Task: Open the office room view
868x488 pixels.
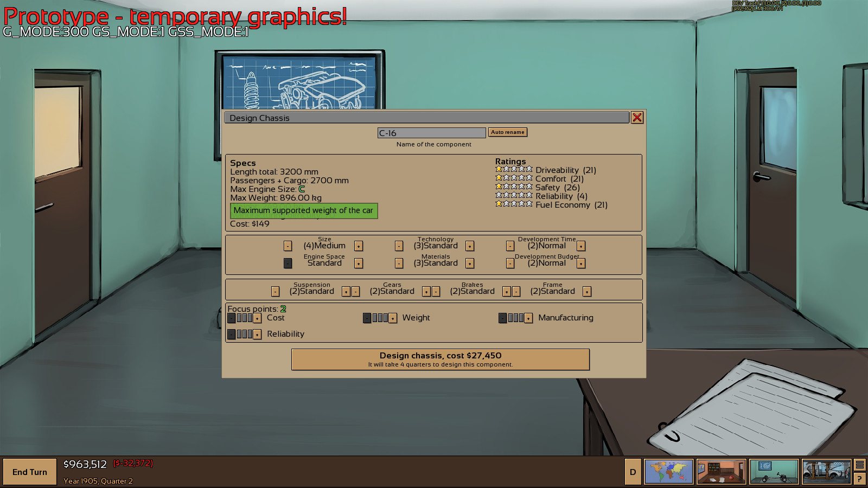Action: click(721, 472)
